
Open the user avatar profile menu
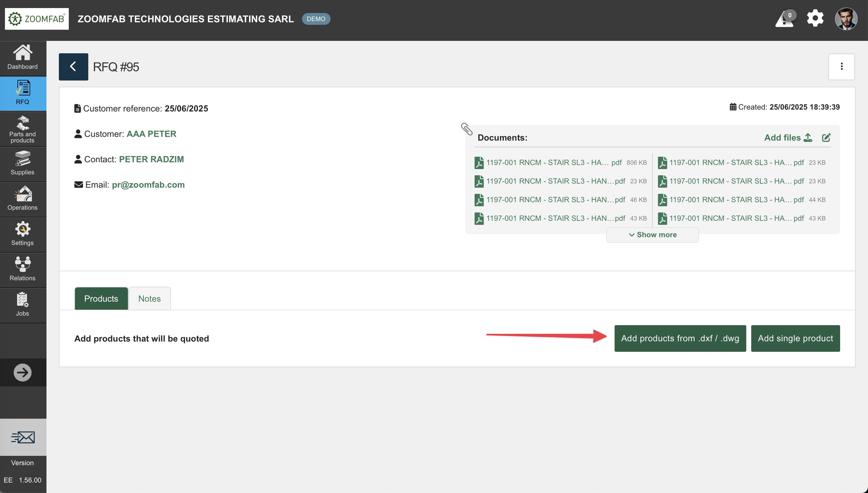tap(846, 19)
